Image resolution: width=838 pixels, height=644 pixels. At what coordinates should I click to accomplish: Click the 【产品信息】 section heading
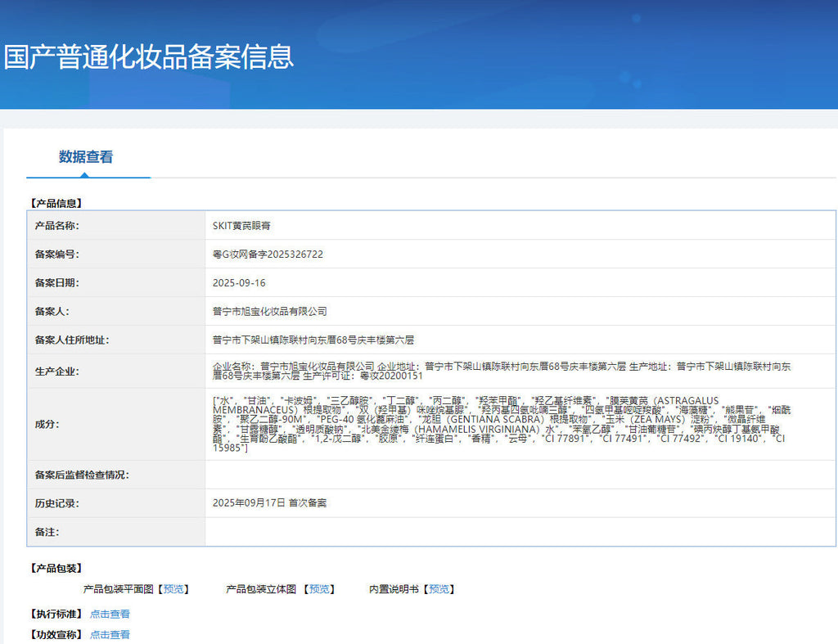click(56, 203)
